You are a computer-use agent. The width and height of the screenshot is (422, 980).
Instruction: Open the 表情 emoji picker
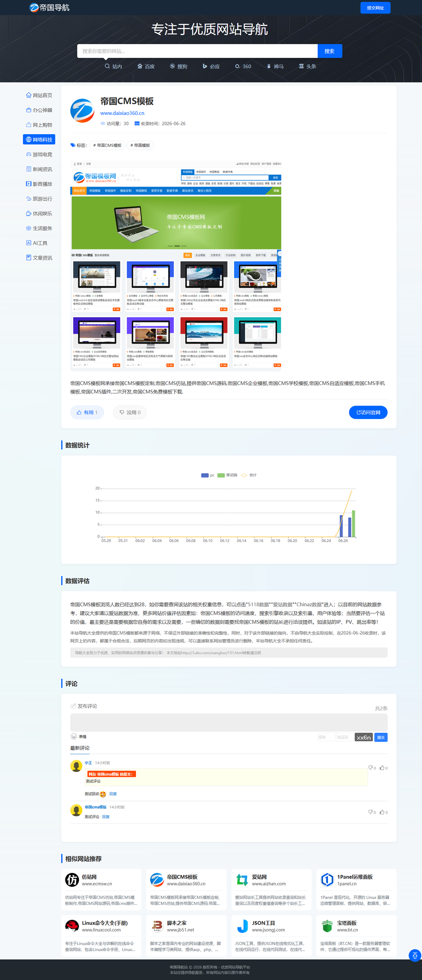coord(78,736)
